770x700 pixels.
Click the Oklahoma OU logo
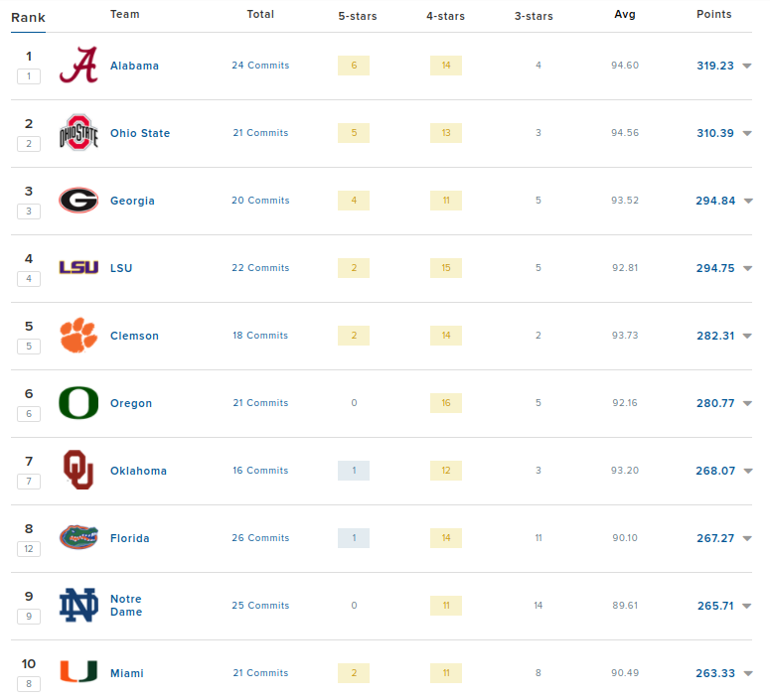78,470
